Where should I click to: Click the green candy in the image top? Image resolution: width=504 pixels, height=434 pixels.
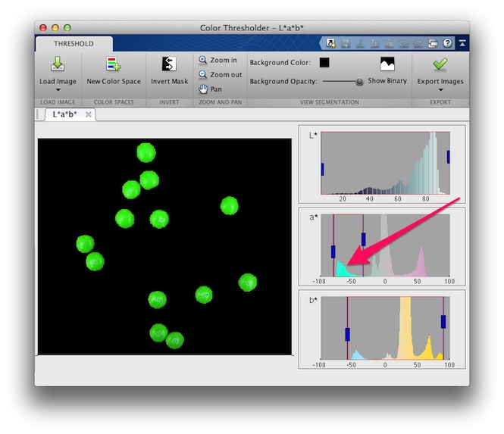pos(146,152)
